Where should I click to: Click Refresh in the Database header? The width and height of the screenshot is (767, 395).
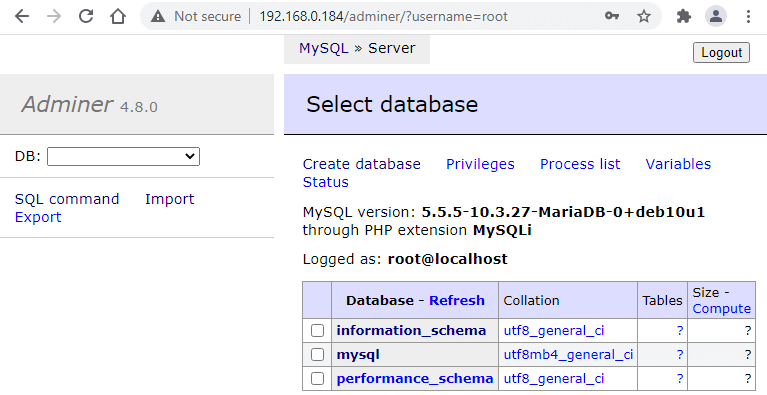[457, 300]
